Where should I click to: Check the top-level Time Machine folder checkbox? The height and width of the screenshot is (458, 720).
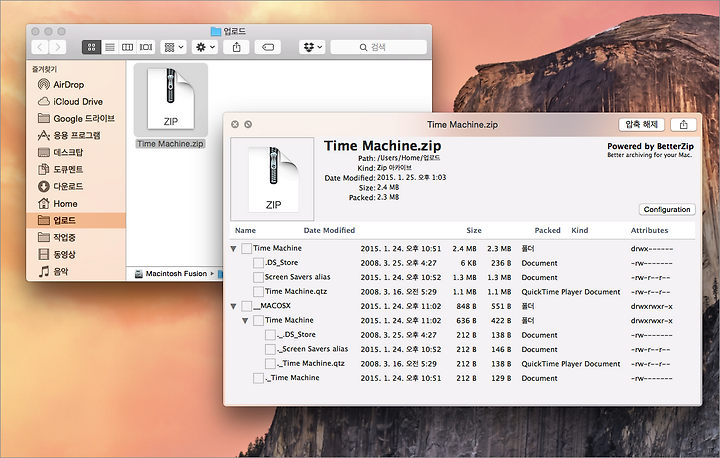[x=247, y=249]
